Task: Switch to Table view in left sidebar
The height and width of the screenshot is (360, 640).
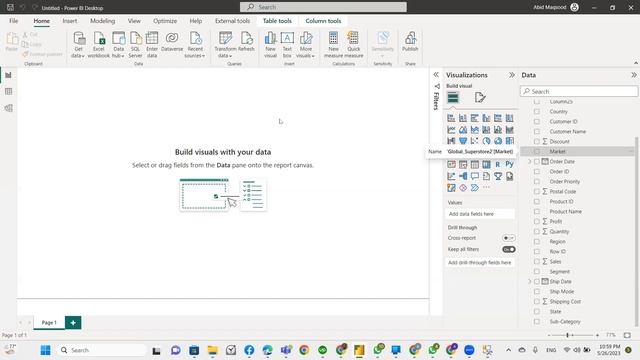Action: (8, 91)
